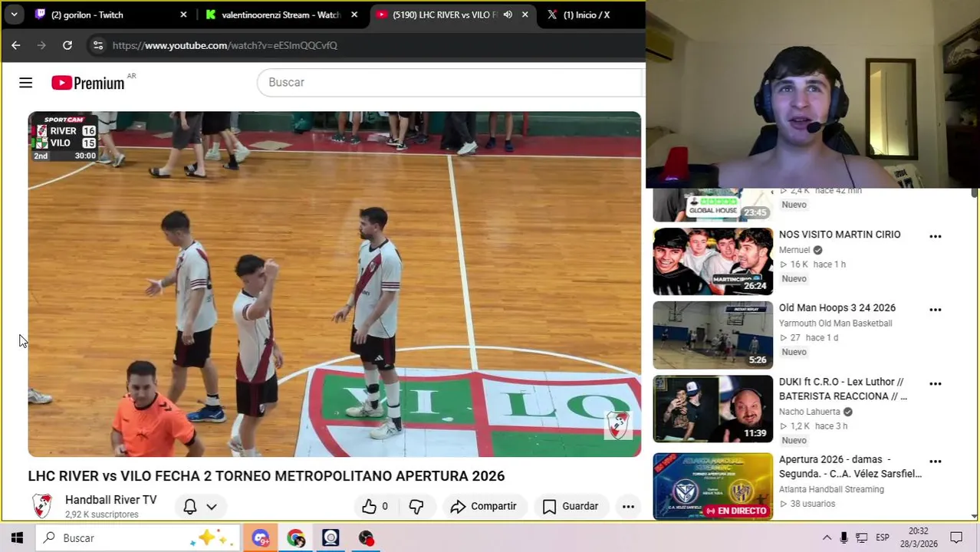Open the DUKI ft C.R.O thumbnail
The width and height of the screenshot is (980, 552).
tap(713, 409)
